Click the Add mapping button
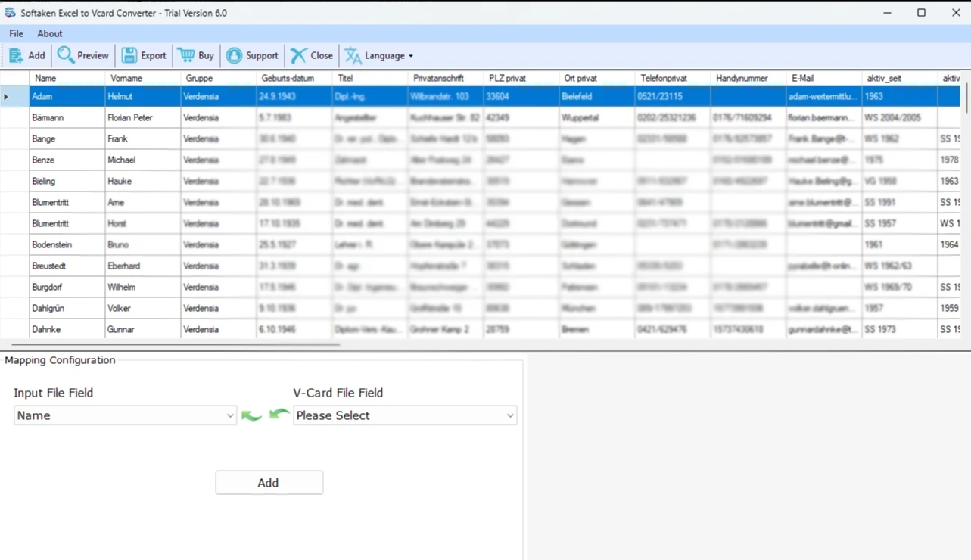This screenshot has width=971, height=560. click(269, 483)
